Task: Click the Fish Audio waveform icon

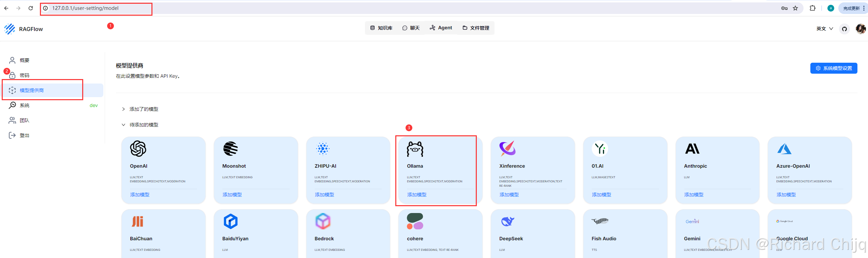Action: (x=600, y=221)
